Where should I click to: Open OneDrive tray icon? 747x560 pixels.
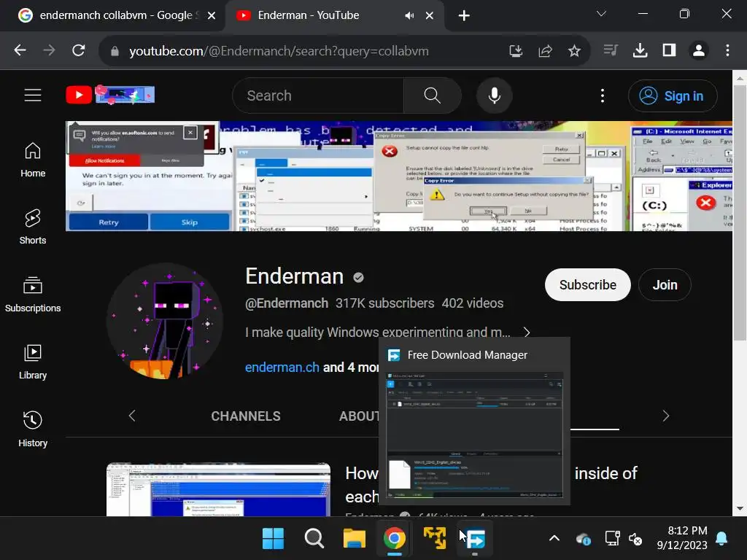point(584,539)
